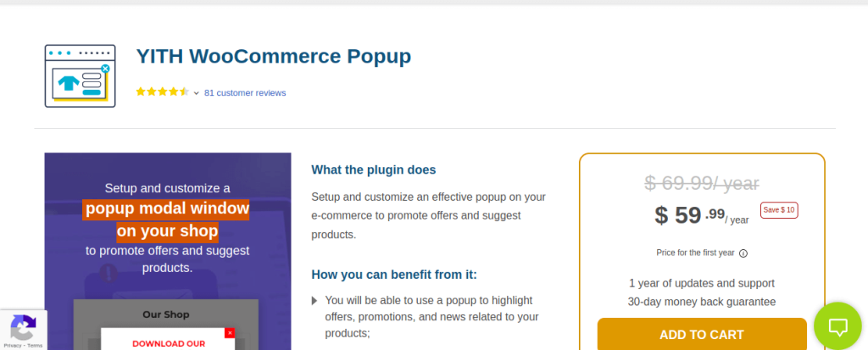This screenshot has height=350, width=868.
Task: Click the yellow star rating
Action: [162, 92]
